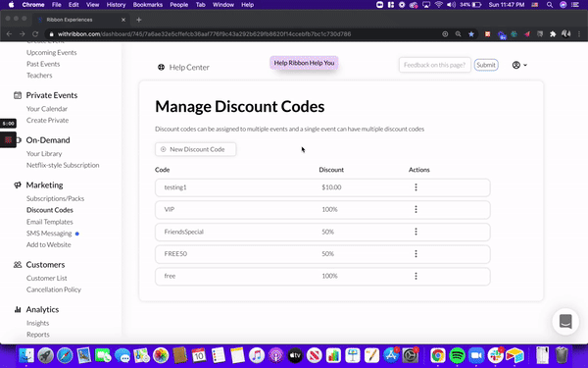
Task: Open Customer List
Action: 46,279
